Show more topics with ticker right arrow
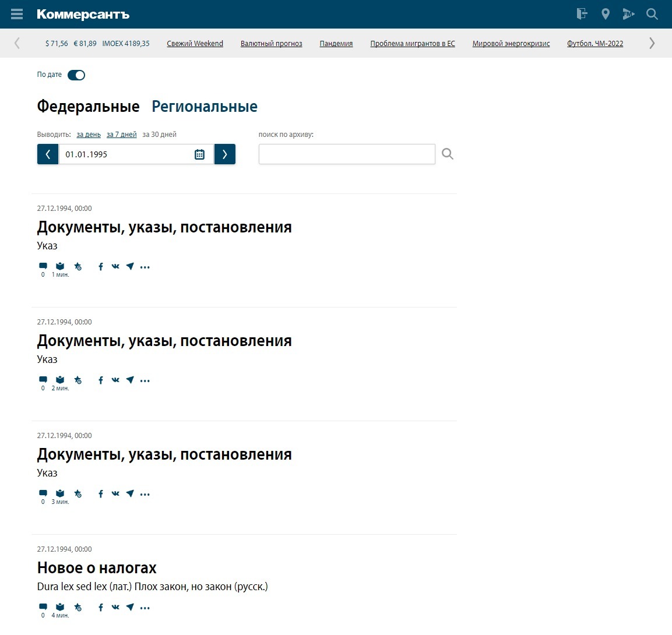The image size is (672, 635). [x=652, y=43]
